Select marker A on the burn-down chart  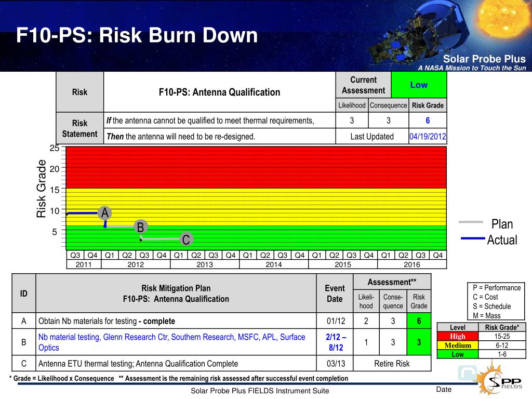[x=104, y=212]
